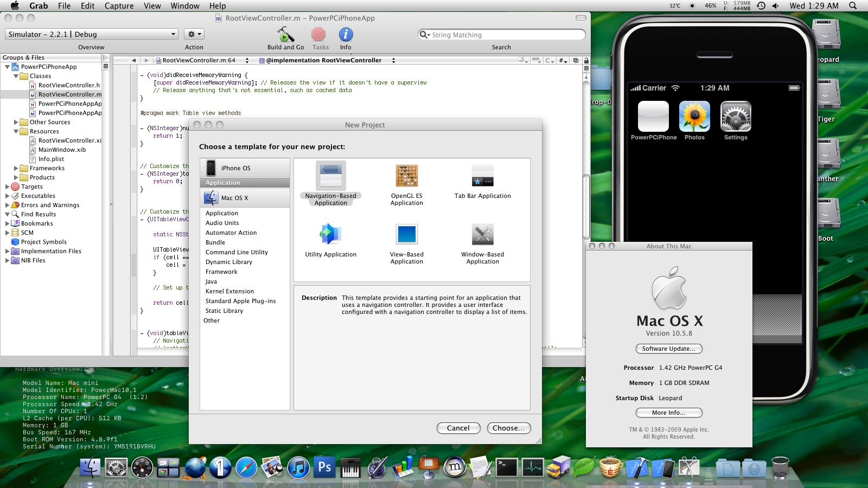Select Other in template category list
Screen dimensions: 868x488
212,320
